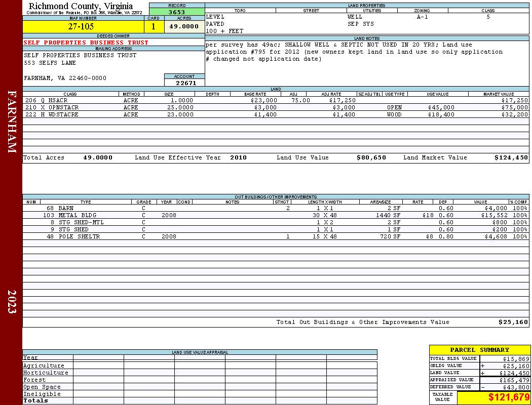
Task: Click the land notes text area
Action: coord(367,63)
